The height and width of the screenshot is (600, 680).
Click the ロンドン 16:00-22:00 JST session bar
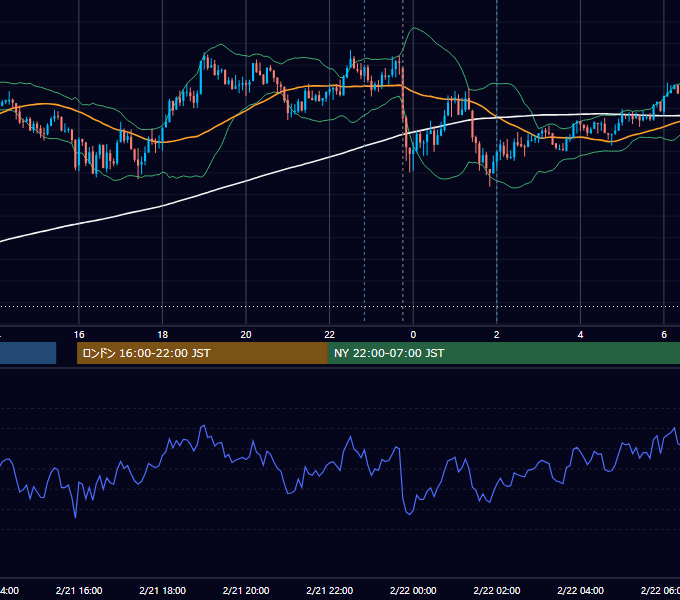tap(202, 353)
